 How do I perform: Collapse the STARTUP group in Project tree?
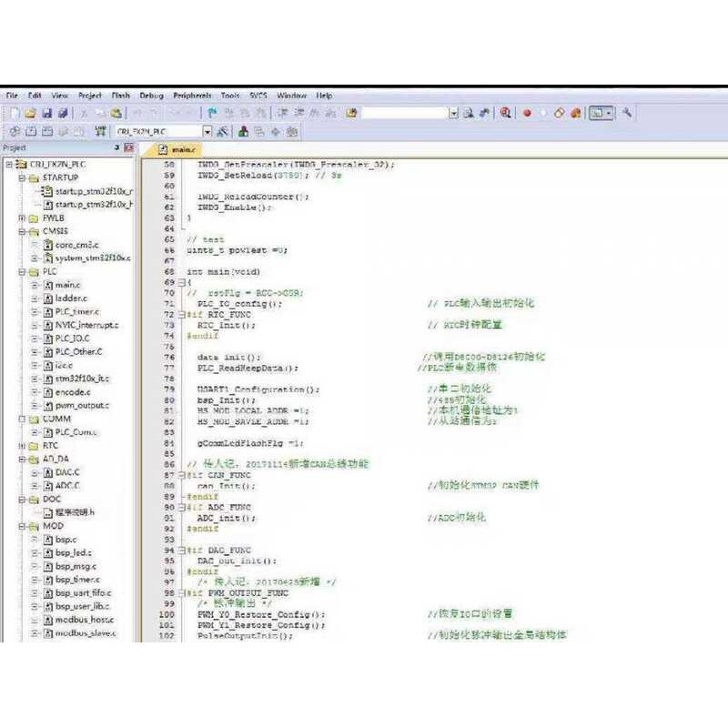21,179
